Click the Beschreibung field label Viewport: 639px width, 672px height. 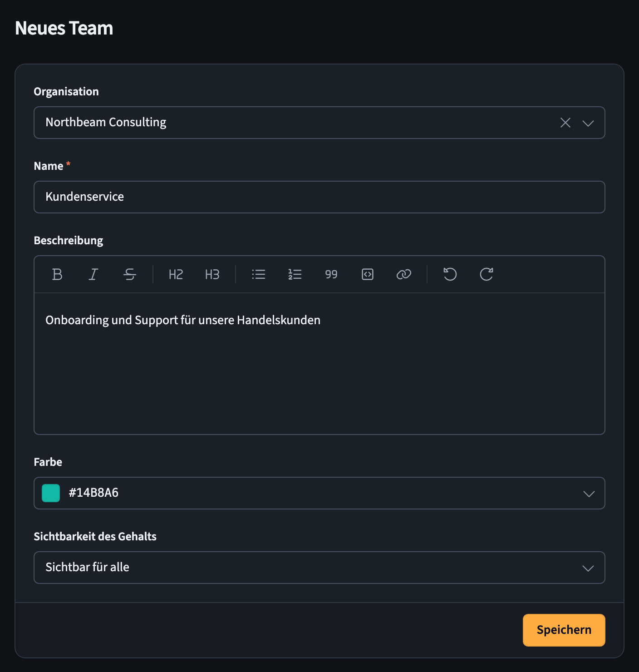(x=69, y=241)
